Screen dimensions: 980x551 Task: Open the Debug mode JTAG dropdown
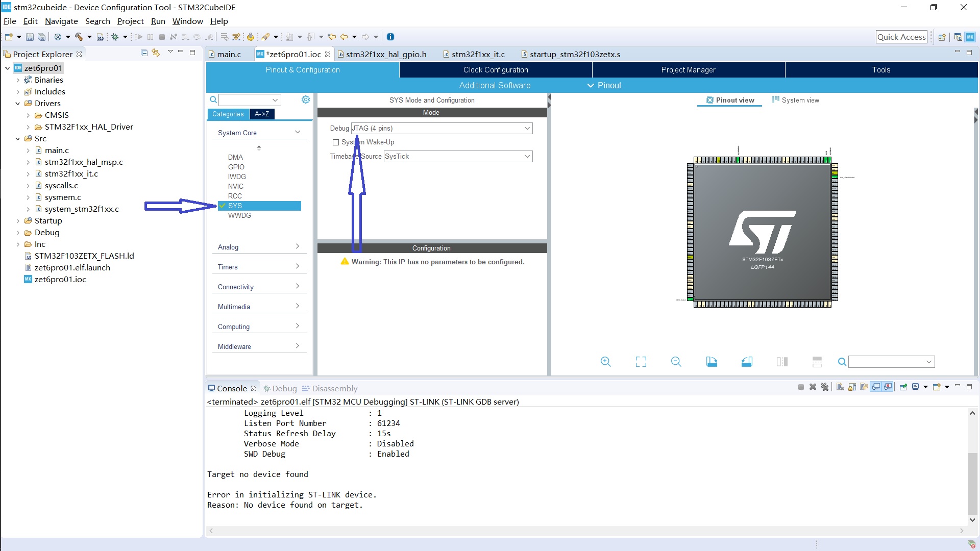click(442, 128)
